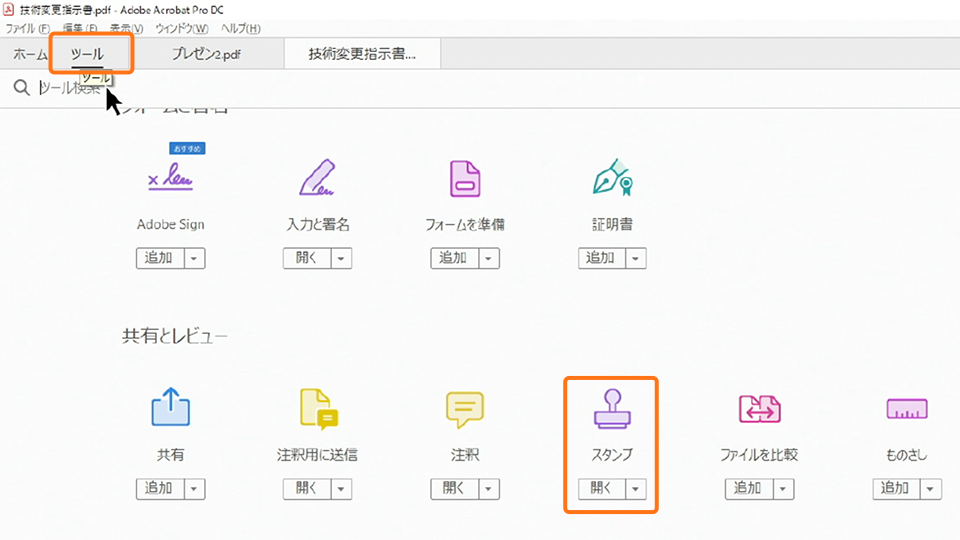Add ものさし with the 追加 button
Viewport: 960px width, 540px height.
click(896, 489)
